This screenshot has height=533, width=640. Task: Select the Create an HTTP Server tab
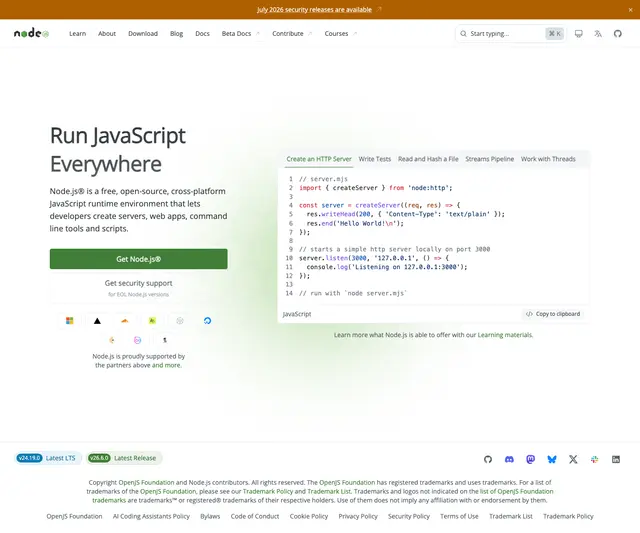(x=319, y=159)
